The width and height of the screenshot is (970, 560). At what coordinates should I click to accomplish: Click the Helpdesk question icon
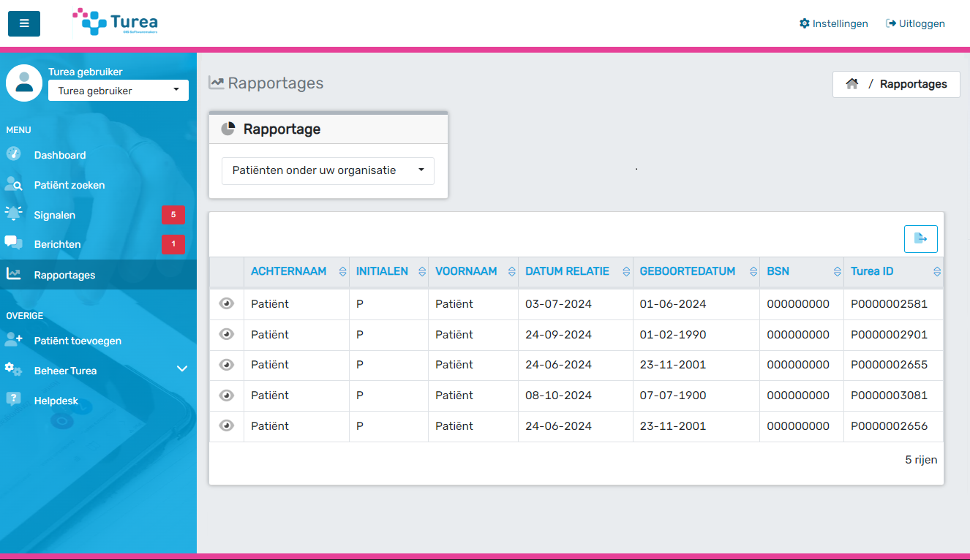[13, 399]
